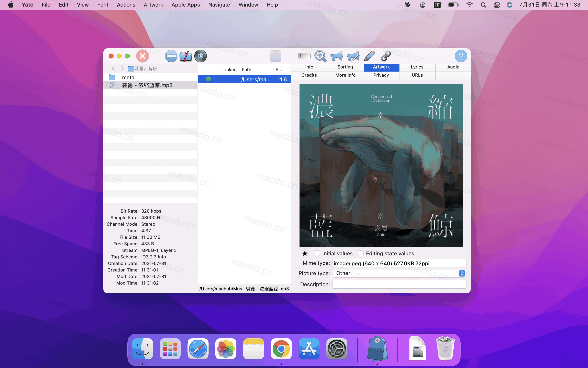Sort by the Linked column header
The width and height of the screenshot is (588, 368).
coord(229,70)
